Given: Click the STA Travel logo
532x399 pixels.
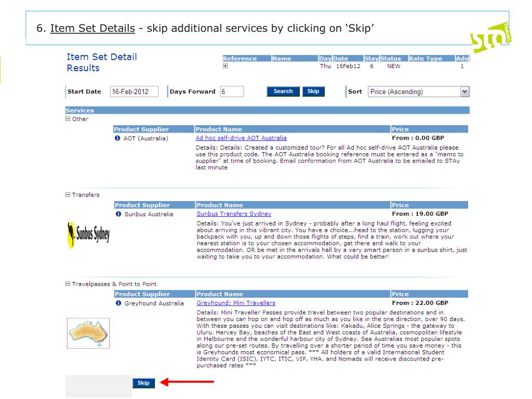Looking at the screenshot, I should pos(491,37).
